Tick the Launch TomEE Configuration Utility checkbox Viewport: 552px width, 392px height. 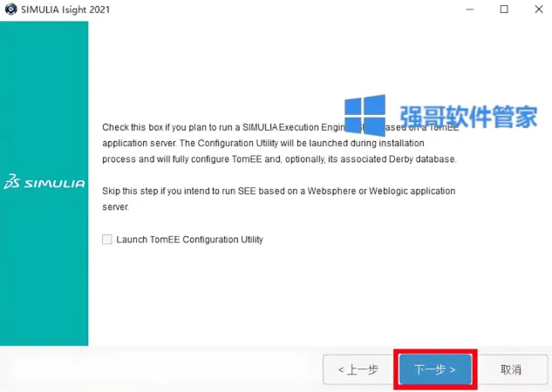pos(107,240)
